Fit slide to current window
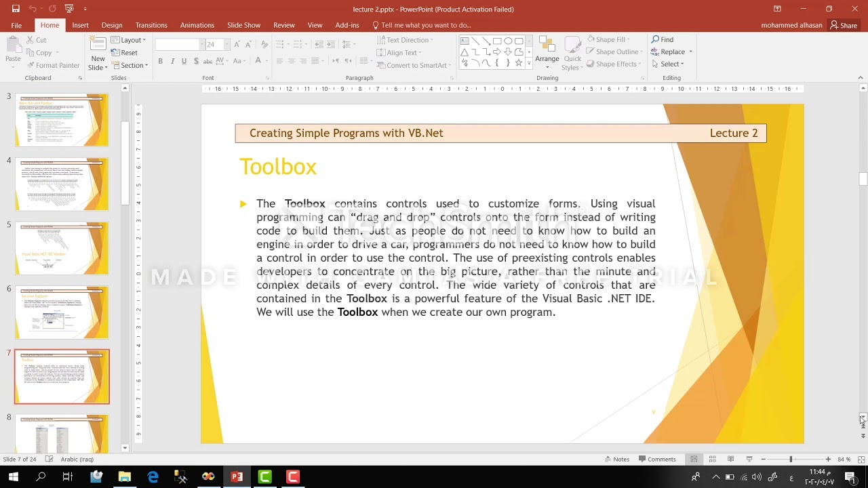868x488 pixels. pyautogui.click(x=861, y=460)
